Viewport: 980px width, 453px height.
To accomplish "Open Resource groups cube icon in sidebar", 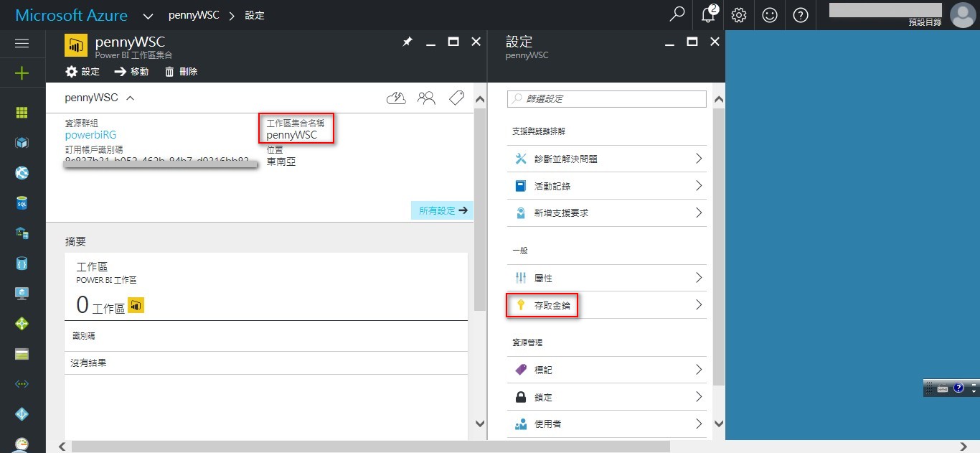I will 22,143.
